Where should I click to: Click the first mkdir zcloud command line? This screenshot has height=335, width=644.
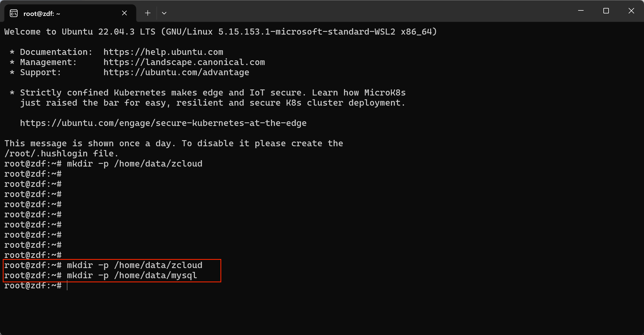[135, 164]
